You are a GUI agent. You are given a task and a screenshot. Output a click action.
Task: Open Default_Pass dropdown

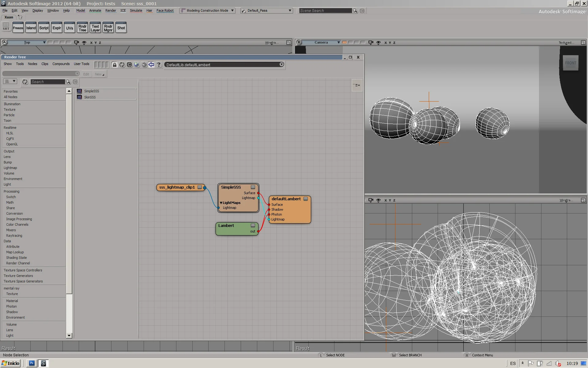(x=266, y=10)
